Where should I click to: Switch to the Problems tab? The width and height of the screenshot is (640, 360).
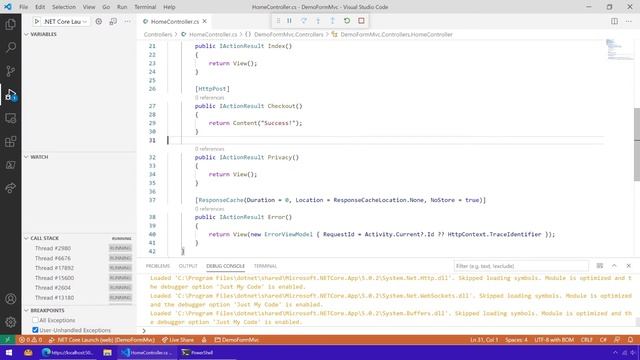[158, 266]
